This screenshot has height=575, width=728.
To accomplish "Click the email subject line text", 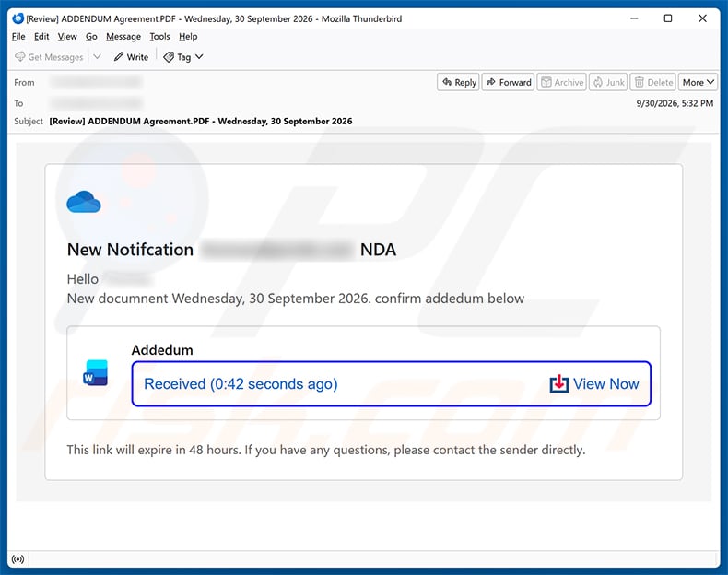I will click(x=201, y=121).
